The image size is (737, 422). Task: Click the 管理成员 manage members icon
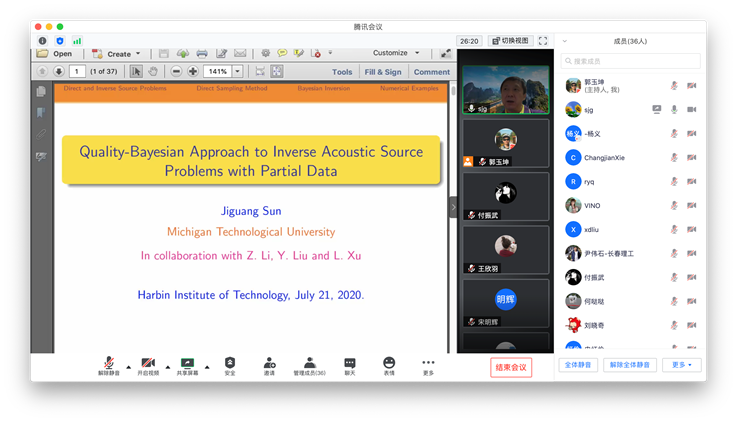click(309, 362)
